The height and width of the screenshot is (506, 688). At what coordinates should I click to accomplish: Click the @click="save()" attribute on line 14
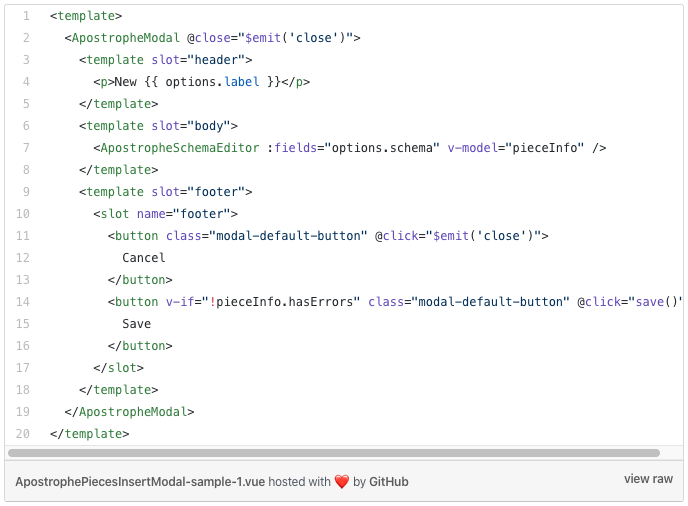630,302
